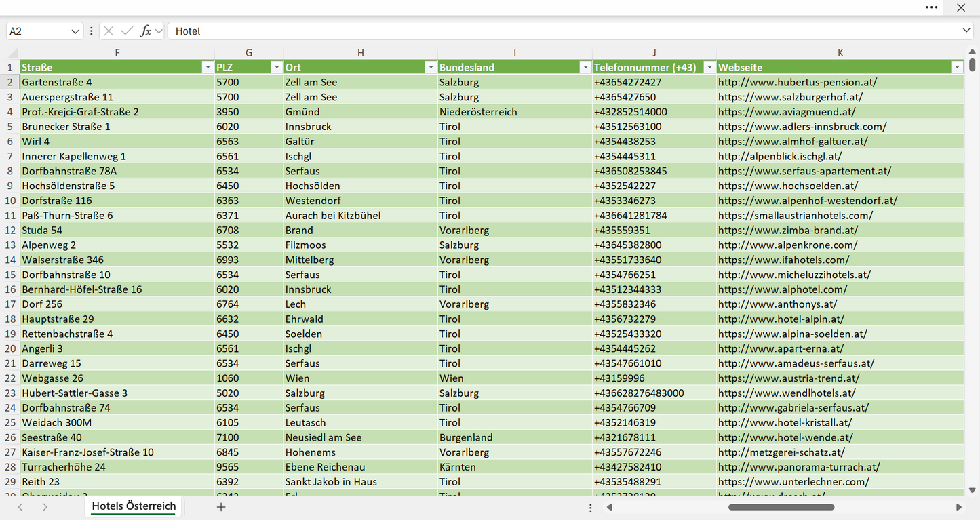This screenshot has width=980, height=520.
Task: Open the PLZ column filter dropdown
Action: coord(276,67)
